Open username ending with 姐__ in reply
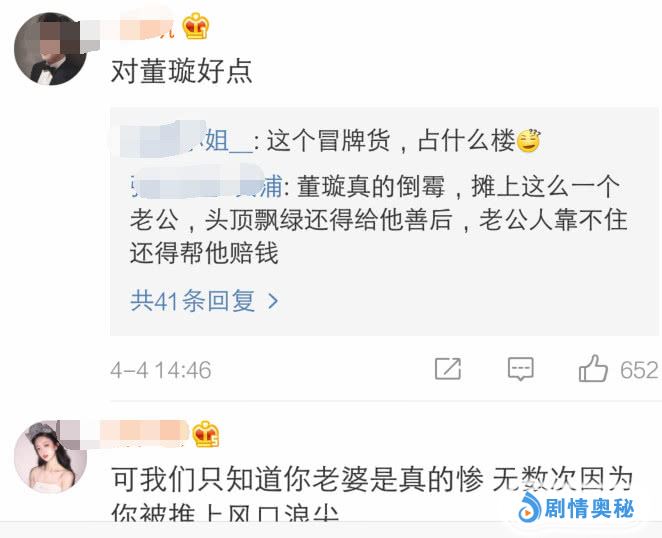Screen dimensions: 662x538 pyautogui.click(x=186, y=140)
